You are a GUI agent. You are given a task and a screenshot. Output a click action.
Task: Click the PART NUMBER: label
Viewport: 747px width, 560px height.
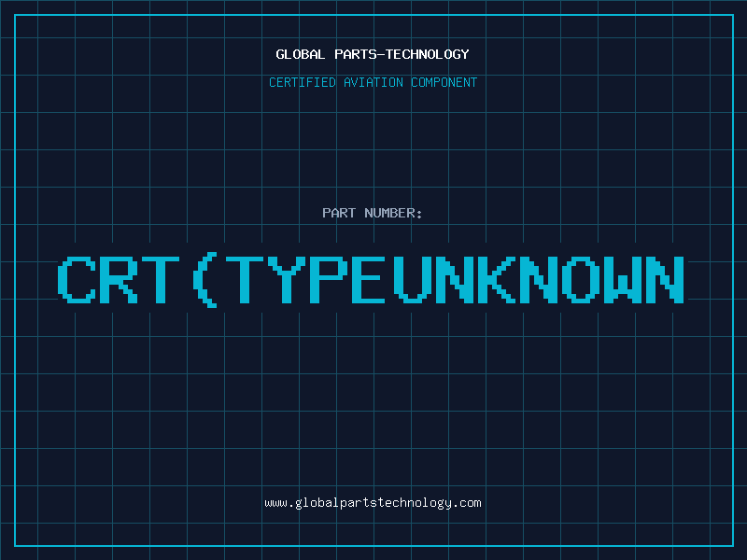(373, 213)
